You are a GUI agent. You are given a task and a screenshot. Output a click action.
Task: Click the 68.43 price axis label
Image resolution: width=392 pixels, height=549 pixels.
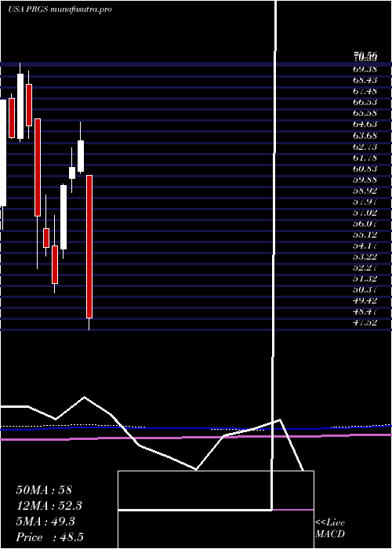tap(365, 80)
